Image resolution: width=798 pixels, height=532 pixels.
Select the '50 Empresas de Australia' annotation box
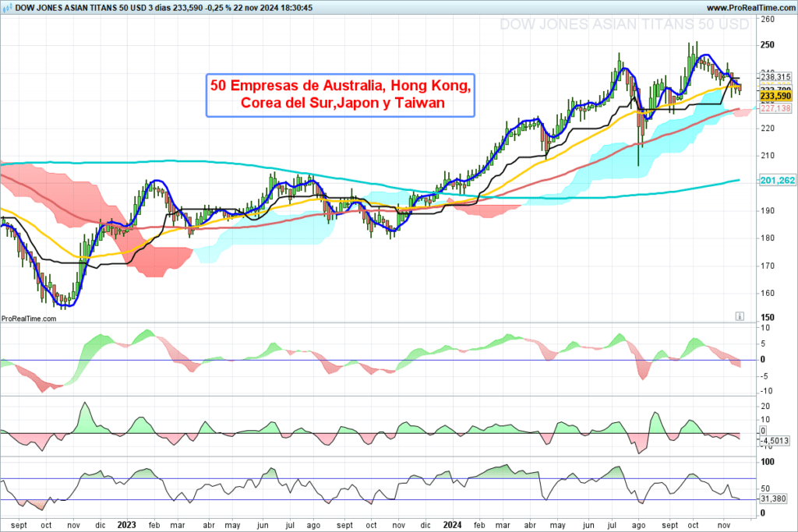click(341, 95)
